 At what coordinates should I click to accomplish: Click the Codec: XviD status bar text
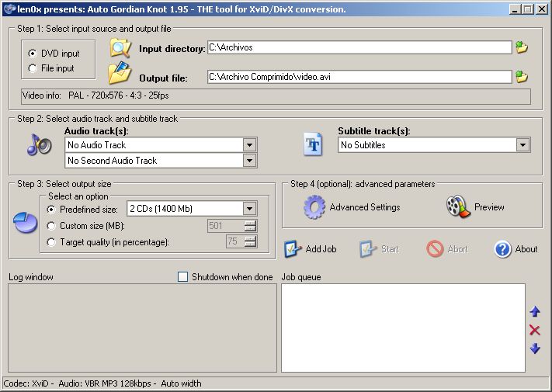point(26,383)
